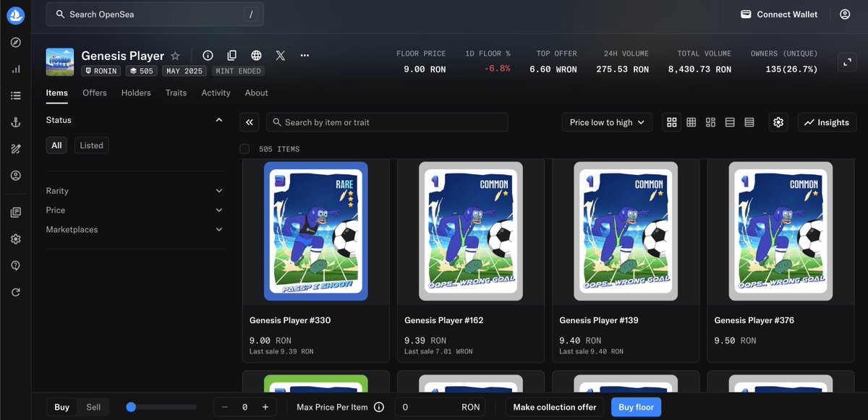
Task: Decrease item quantity with minus button
Action: point(225,407)
